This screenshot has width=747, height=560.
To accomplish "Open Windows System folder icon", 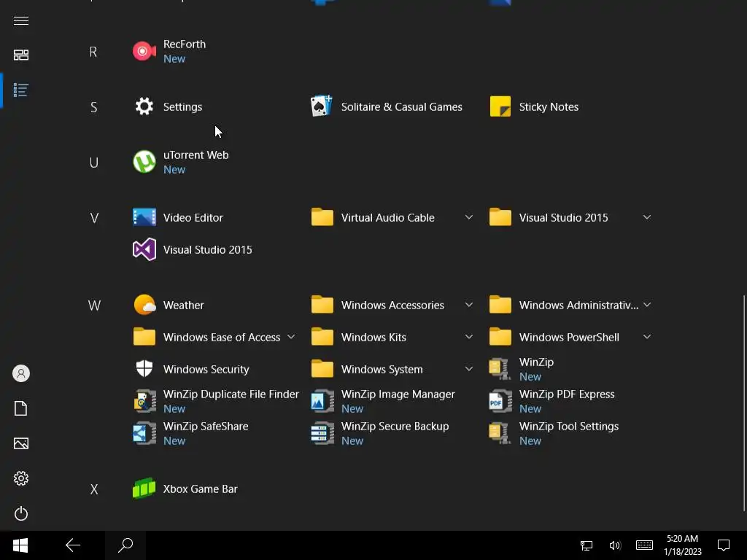I will pos(322,369).
